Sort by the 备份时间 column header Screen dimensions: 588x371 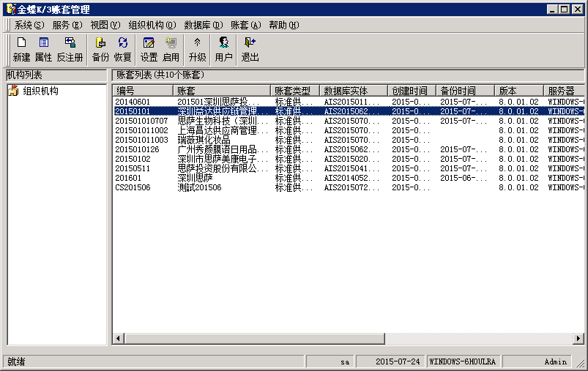[465, 91]
